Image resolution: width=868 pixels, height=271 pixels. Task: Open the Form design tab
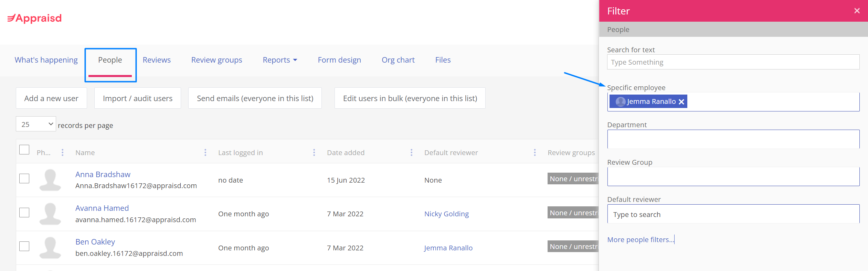(x=339, y=60)
